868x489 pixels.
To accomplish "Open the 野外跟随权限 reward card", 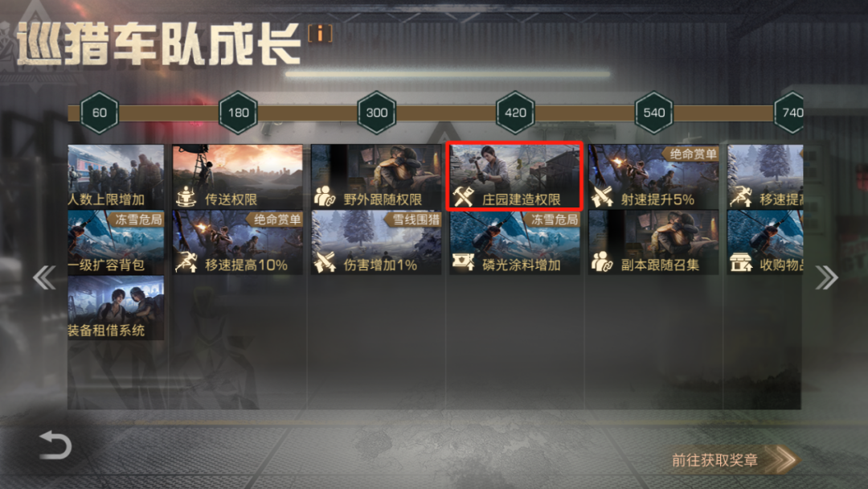I will (376, 176).
